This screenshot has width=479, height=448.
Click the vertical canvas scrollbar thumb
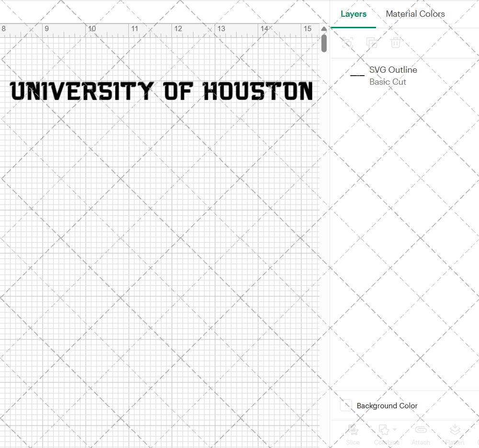pyautogui.click(x=324, y=43)
